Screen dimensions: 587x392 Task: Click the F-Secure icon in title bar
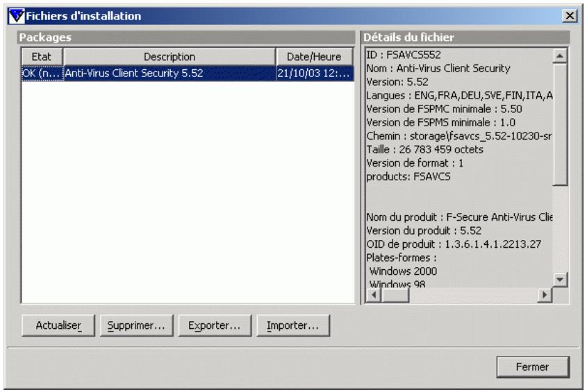16,16
